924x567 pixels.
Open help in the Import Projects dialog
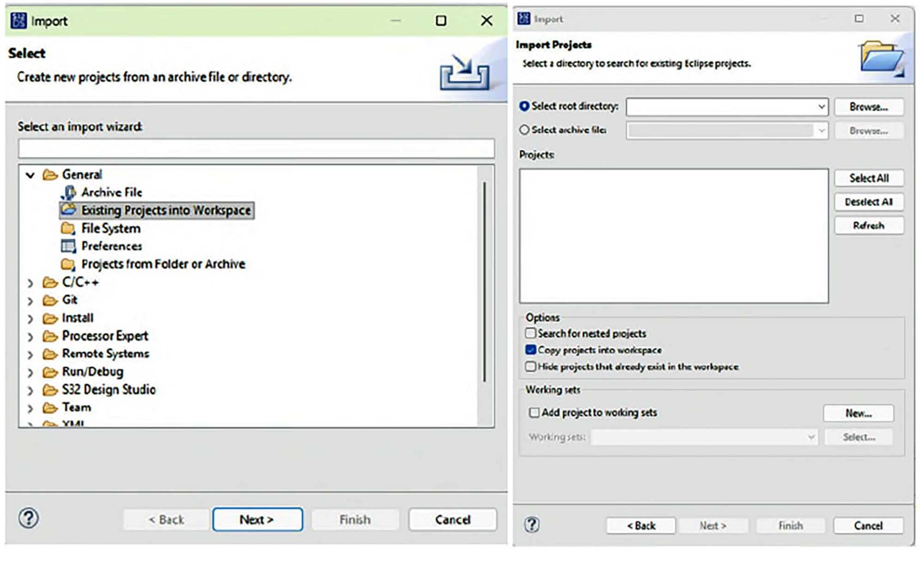[532, 525]
